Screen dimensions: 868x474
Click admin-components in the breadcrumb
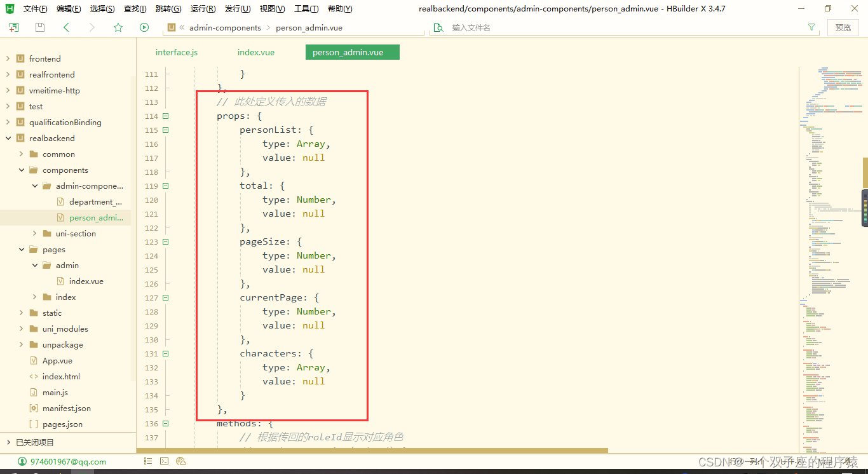pos(225,28)
